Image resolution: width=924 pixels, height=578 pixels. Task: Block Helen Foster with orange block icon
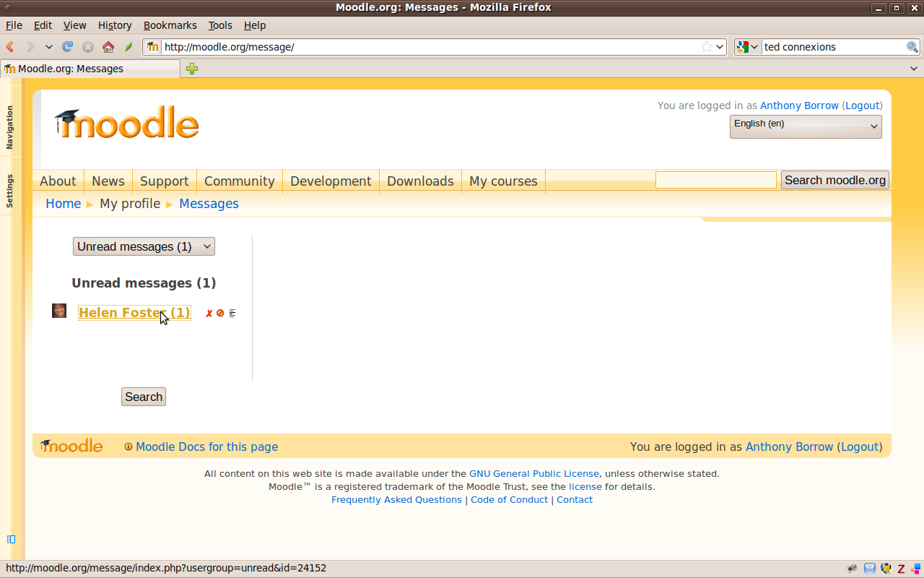220,313
